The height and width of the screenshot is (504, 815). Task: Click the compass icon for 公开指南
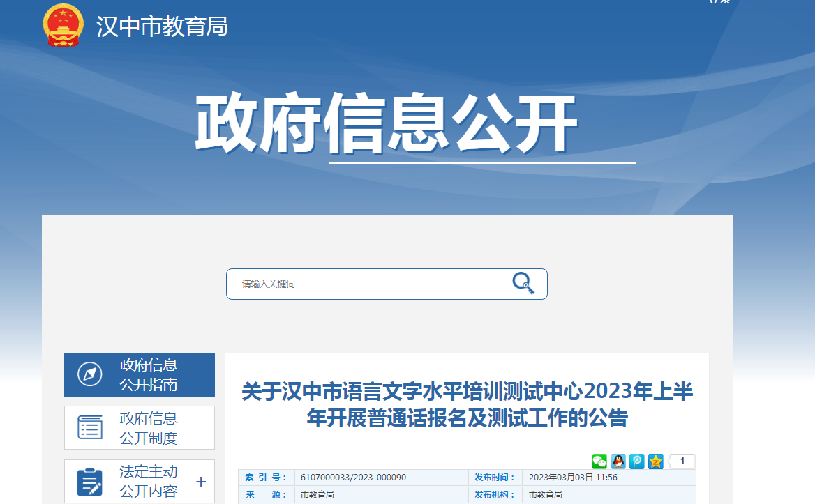click(x=90, y=374)
